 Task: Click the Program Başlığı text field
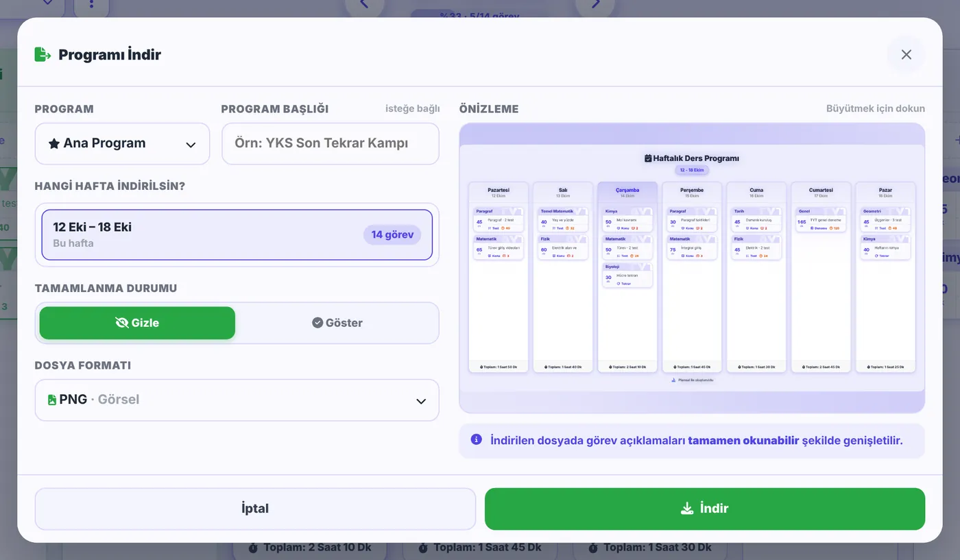[330, 144]
